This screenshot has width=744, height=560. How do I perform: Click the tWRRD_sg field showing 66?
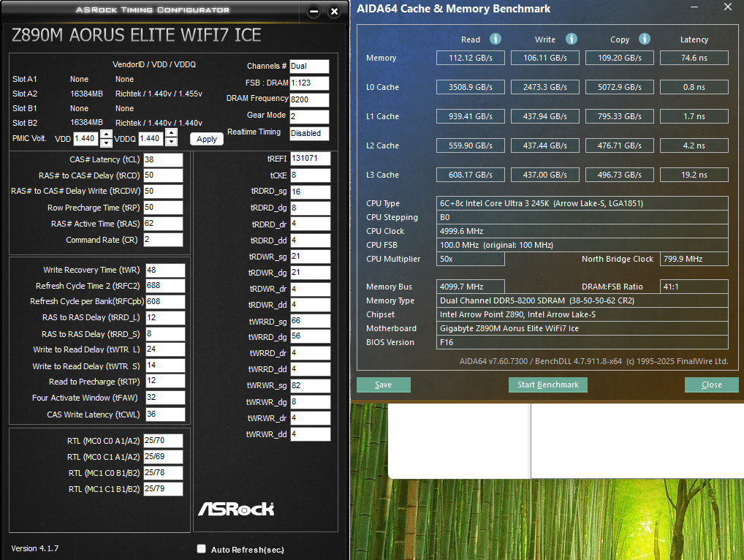(311, 321)
